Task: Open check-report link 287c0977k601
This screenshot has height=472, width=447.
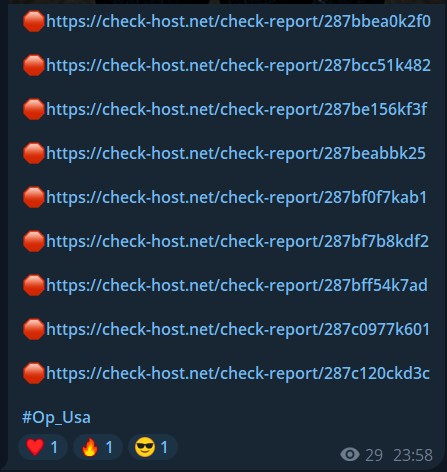Action: point(238,329)
